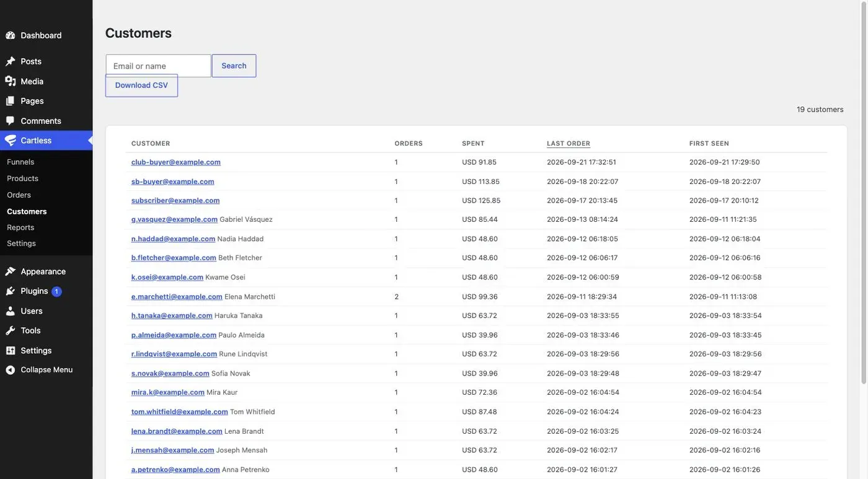Click the Dashboard gauge icon
Screen dimensions: 868x479
coord(11,35)
